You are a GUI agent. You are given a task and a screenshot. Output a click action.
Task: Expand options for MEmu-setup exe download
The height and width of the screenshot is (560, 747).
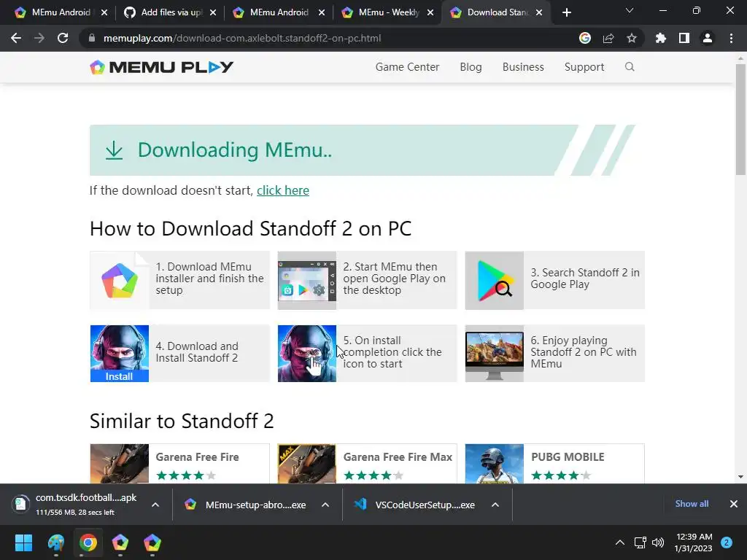(325, 505)
